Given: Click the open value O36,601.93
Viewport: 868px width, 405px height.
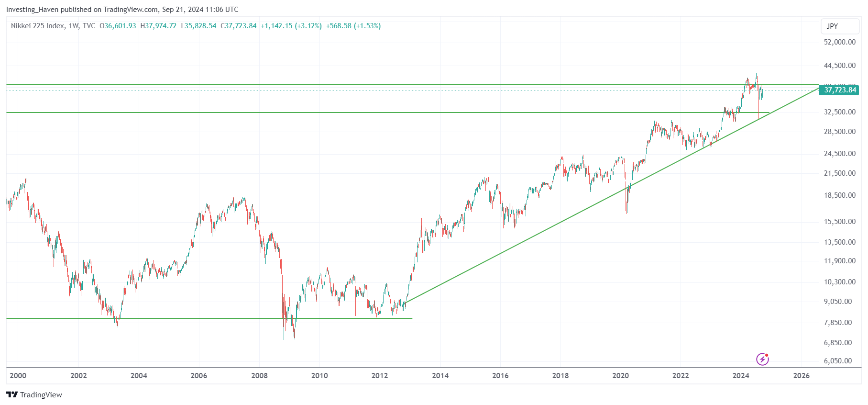Looking at the screenshot, I should tap(118, 26).
